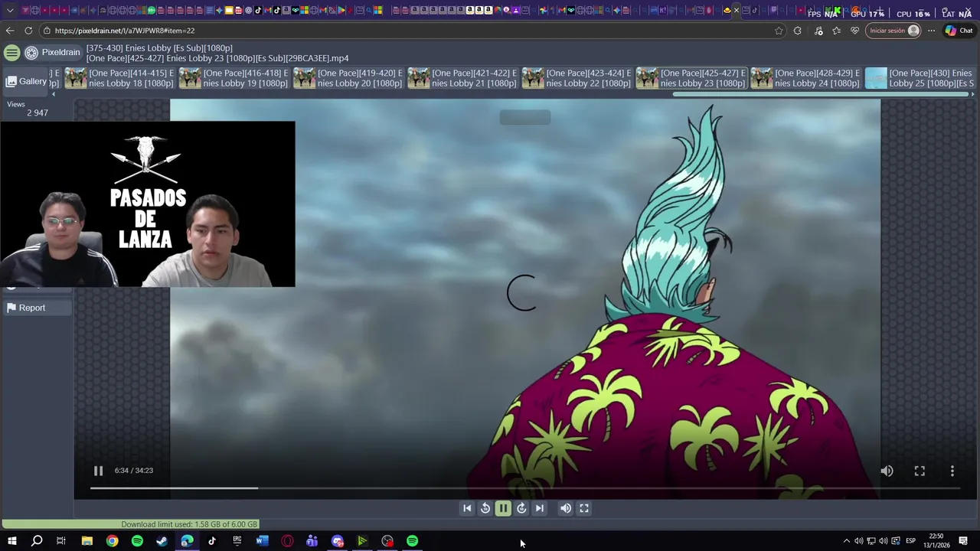980x551 pixels.
Task: Open the video overlay three-dot options menu
Action: [952, 471]
